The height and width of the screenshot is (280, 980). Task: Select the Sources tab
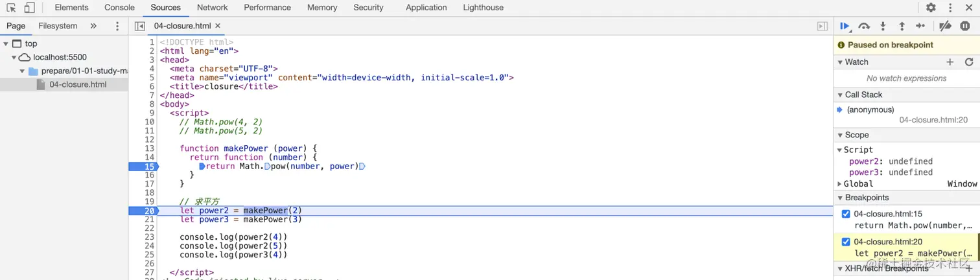point(165,8)
